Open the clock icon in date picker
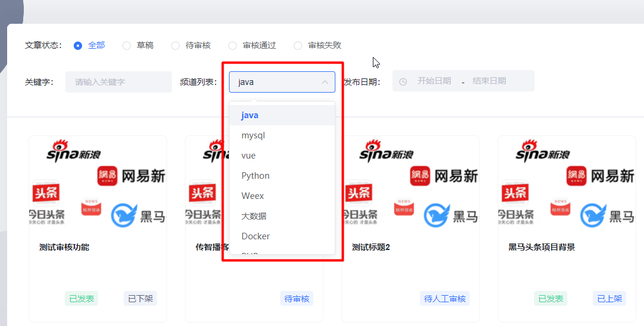This screenshot has height=326, width=644. point(403,81)
